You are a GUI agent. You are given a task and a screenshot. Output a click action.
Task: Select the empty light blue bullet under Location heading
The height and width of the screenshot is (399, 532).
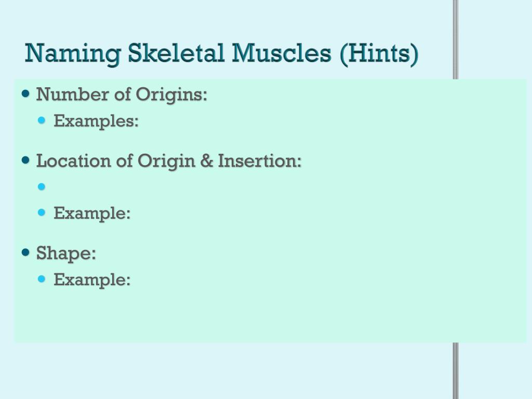42,187
